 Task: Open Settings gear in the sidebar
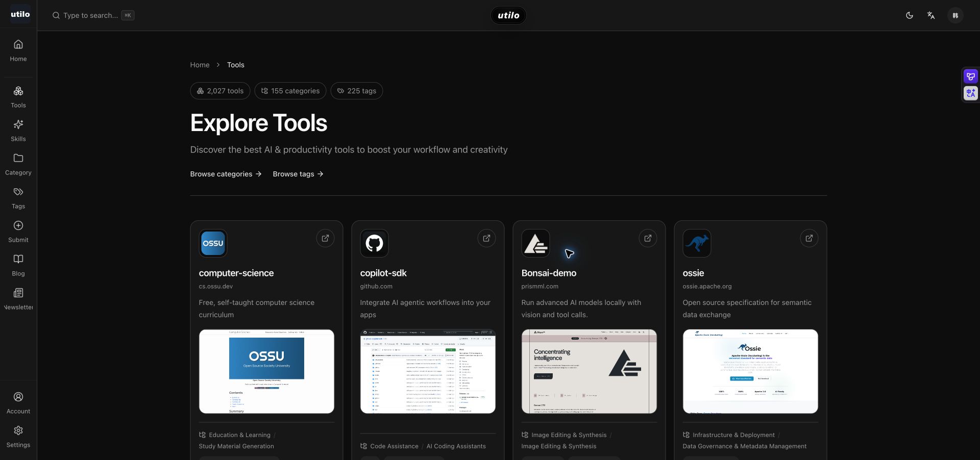coord(18,437)
